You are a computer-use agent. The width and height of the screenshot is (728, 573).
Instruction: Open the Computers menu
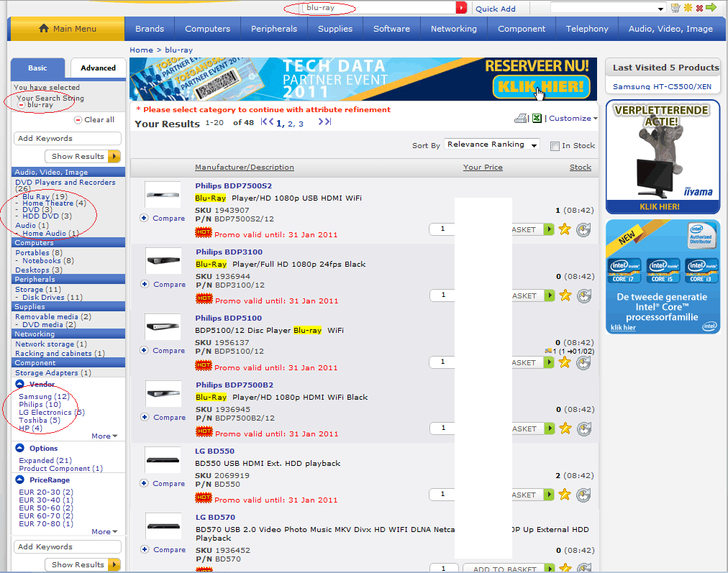[x=207, y=29]
